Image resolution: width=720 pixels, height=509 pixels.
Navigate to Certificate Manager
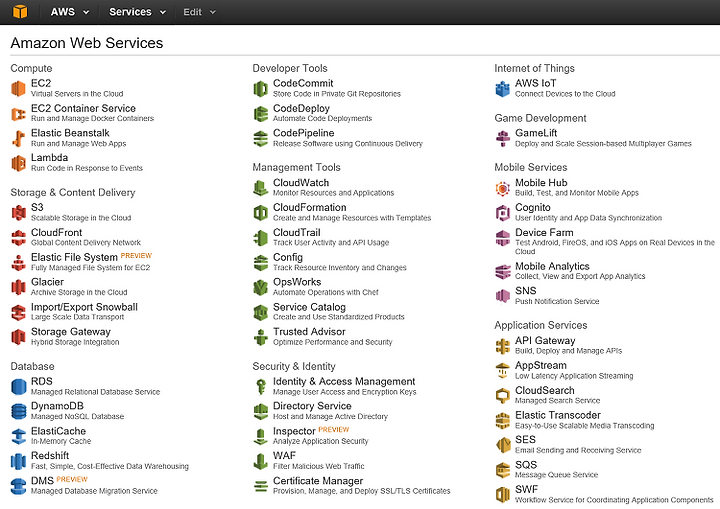318,481
